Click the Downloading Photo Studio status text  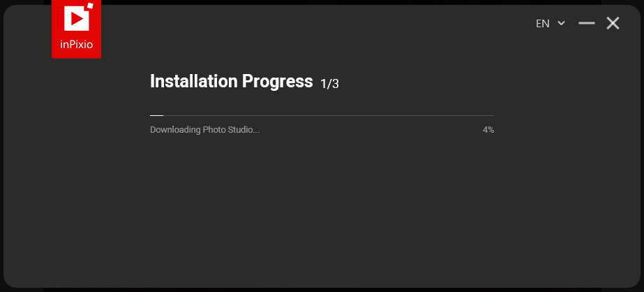[204, 130]
